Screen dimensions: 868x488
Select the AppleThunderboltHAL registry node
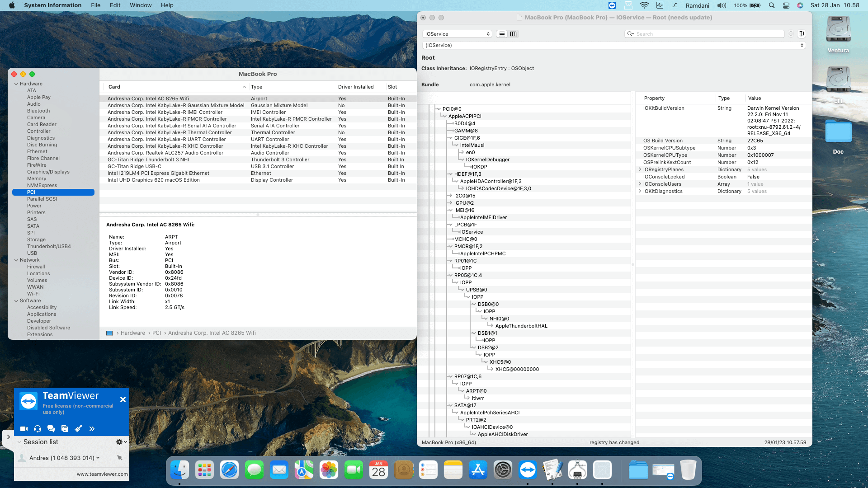[521, 326]
